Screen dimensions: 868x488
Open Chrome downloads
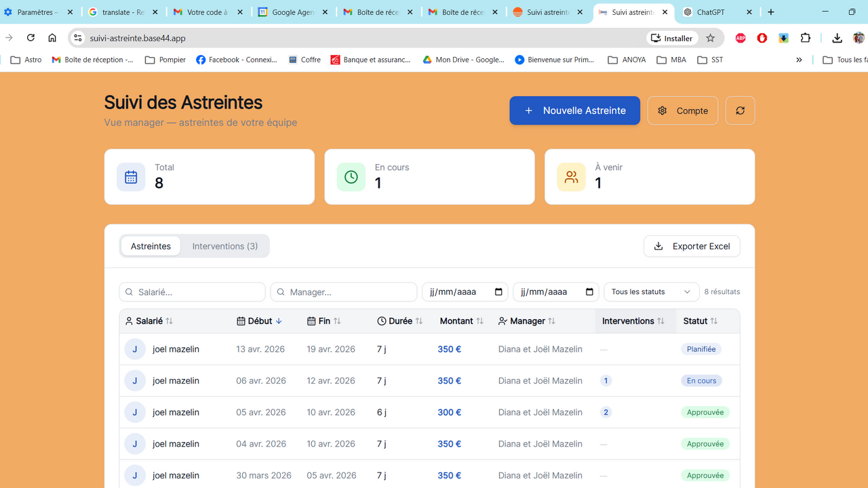point(837,38)
